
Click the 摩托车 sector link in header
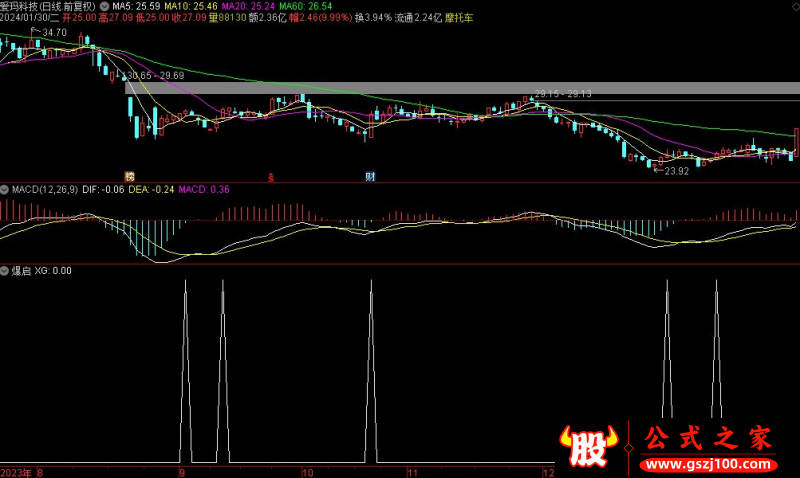point(459,18)
